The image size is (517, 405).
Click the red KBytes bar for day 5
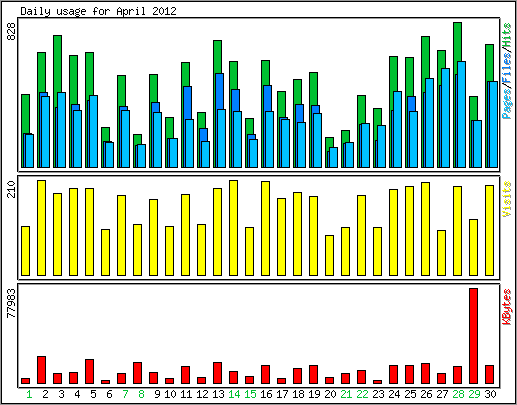pyautogui.click(x=89, y=372)
